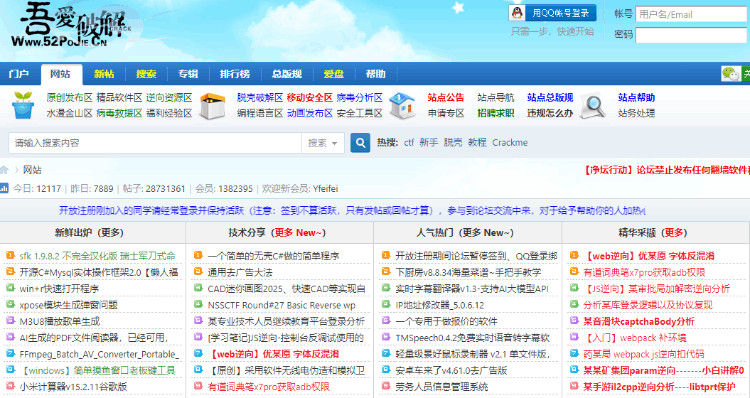Open the 门户 navigation tab
The height and width of the screenshot is (398, 750).
coord(19,74)
